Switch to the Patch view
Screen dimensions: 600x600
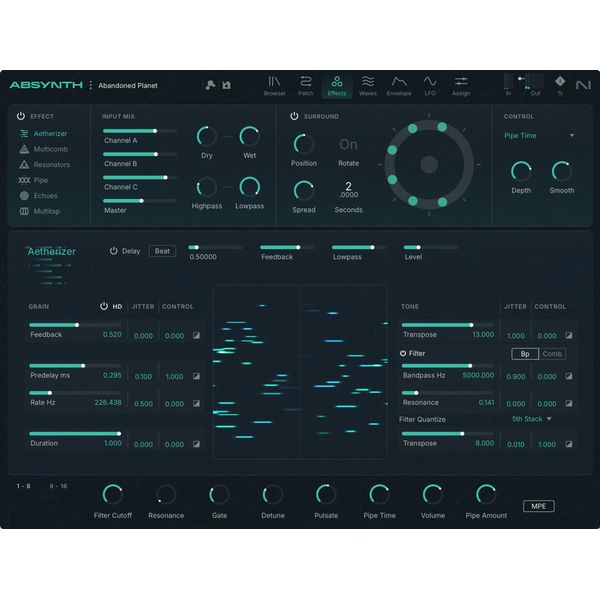305,86
